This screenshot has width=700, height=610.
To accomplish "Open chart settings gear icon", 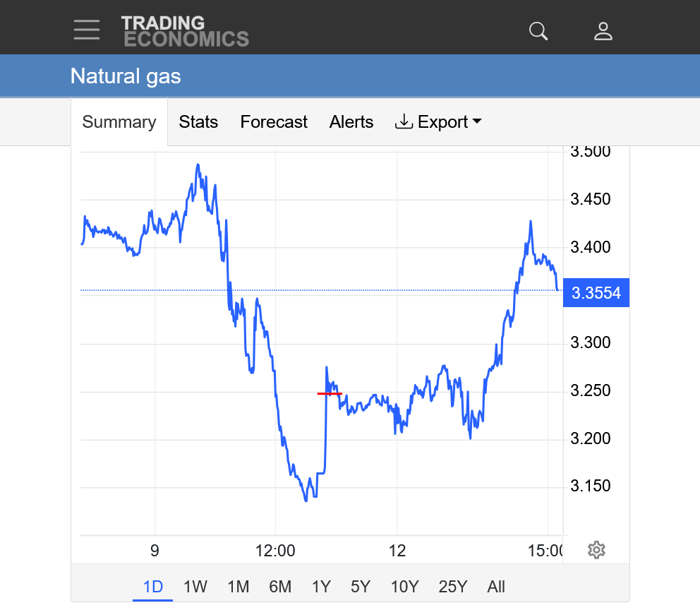I will (x=597, y=550).
